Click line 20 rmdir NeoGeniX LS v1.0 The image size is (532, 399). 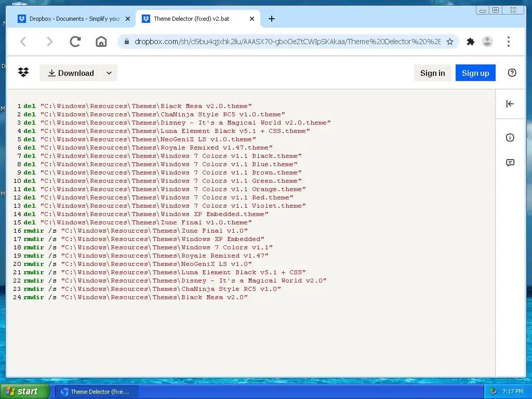tap(138, 264)
